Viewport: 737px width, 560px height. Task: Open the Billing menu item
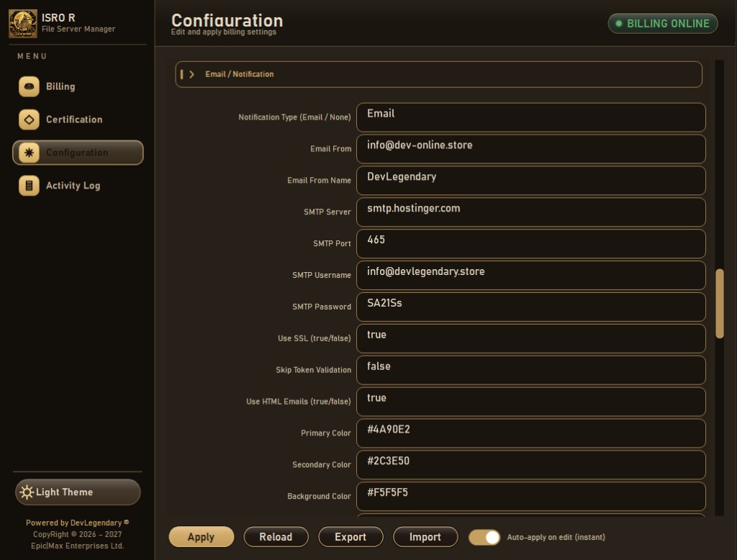click(x=78, y=86)
